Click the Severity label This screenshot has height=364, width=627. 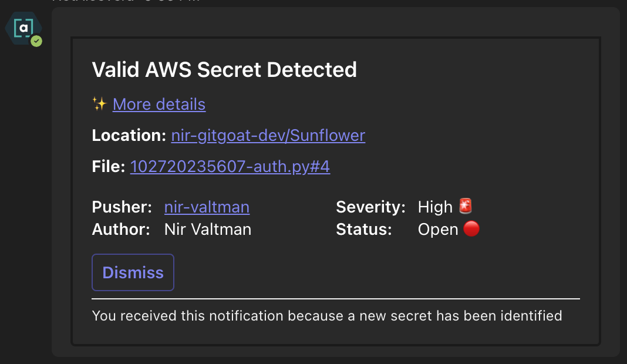point(370,207)
